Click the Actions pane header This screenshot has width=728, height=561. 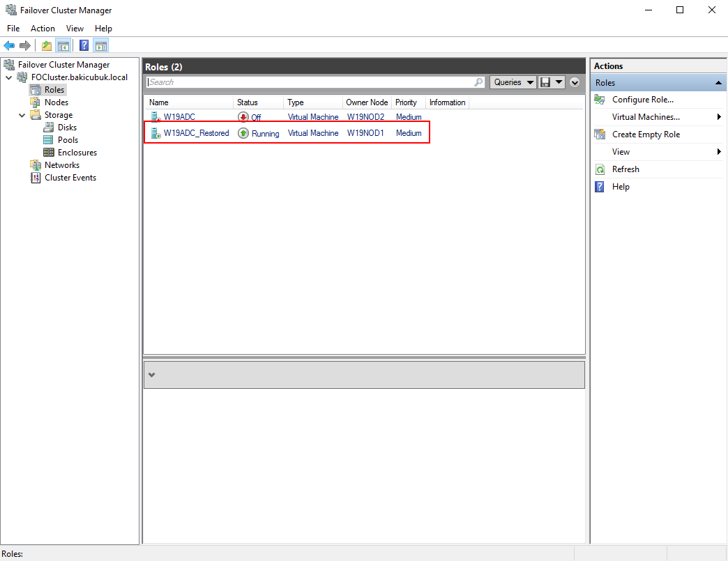click(x=658, y=66)
